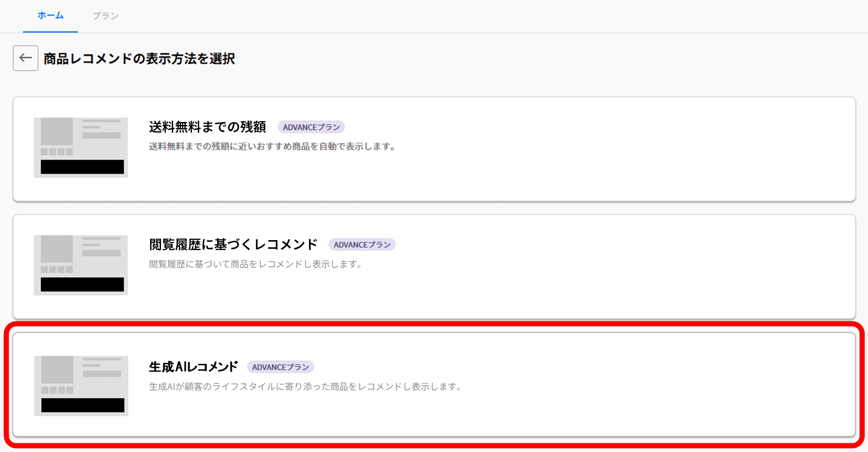
Task: Click the black bar in 生成AIレコメンド thumbnail
Action: coord(83,405)
